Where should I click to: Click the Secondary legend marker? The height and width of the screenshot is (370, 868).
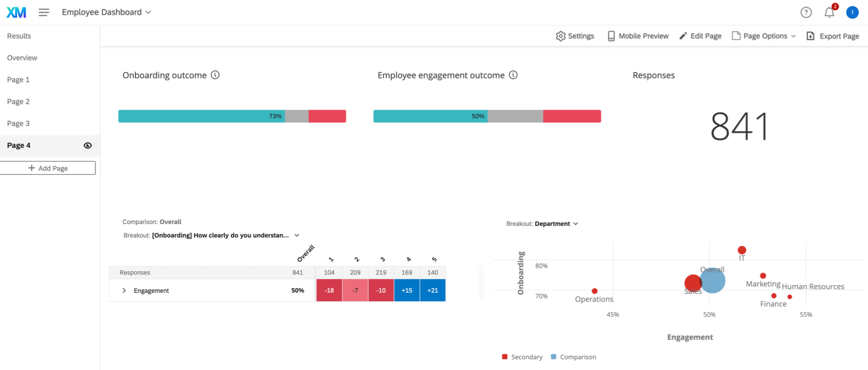tap(504, 357)
